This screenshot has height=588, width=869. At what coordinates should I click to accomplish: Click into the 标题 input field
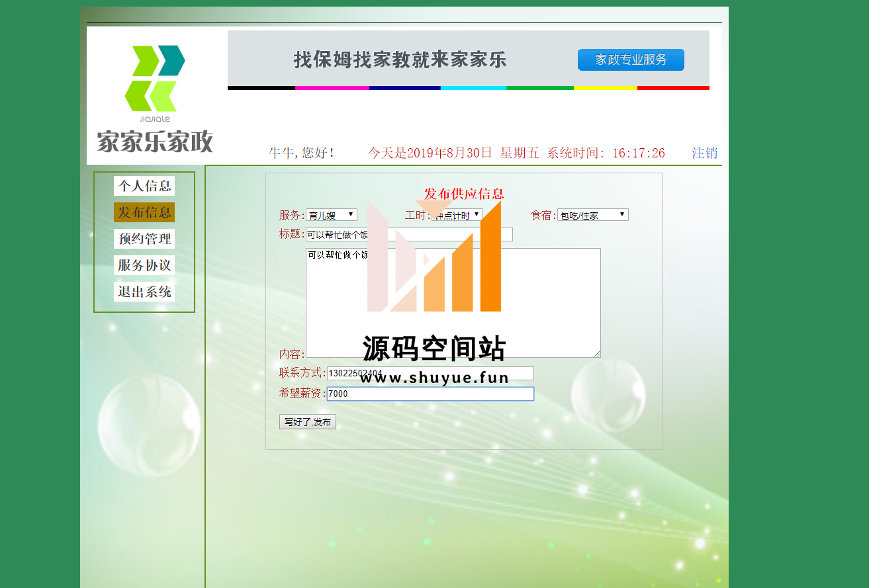coord(409,234)
